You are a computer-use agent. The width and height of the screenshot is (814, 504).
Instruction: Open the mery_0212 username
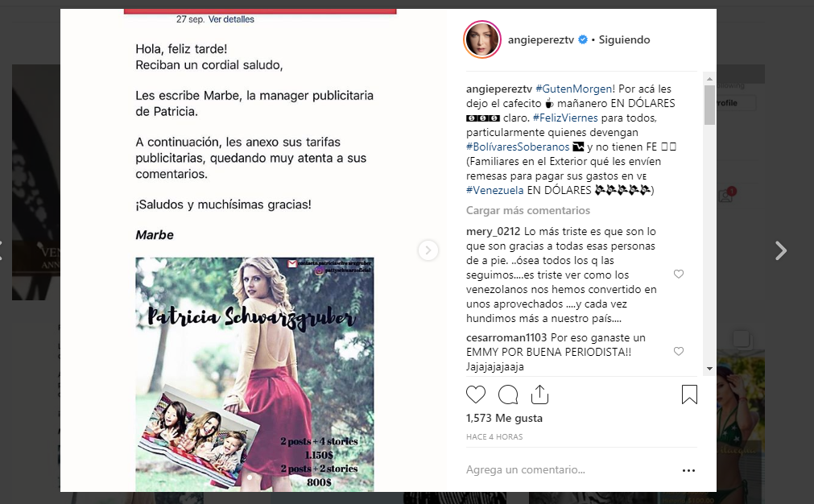click(x=493, y=232)
